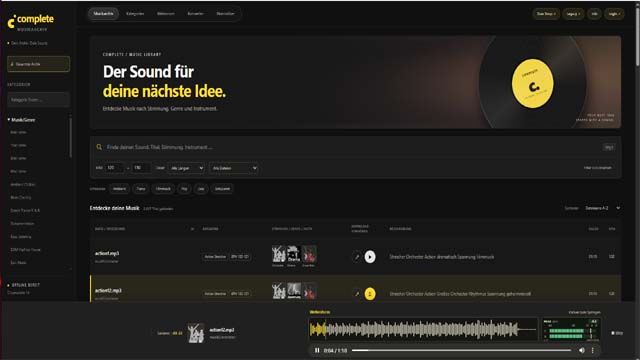Open the Alle Dateien dropdown
The image size is (640, 360).
point(234,168)
